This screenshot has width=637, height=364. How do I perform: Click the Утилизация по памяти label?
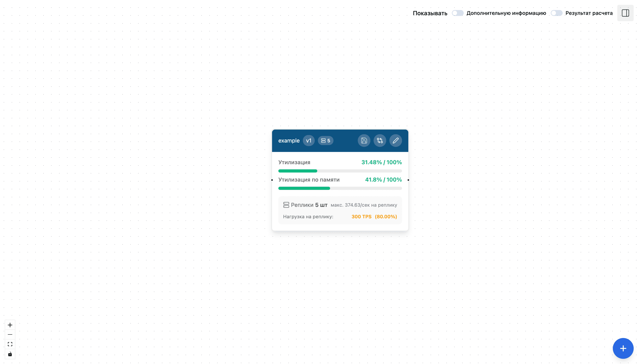click(x=309, y=180)
